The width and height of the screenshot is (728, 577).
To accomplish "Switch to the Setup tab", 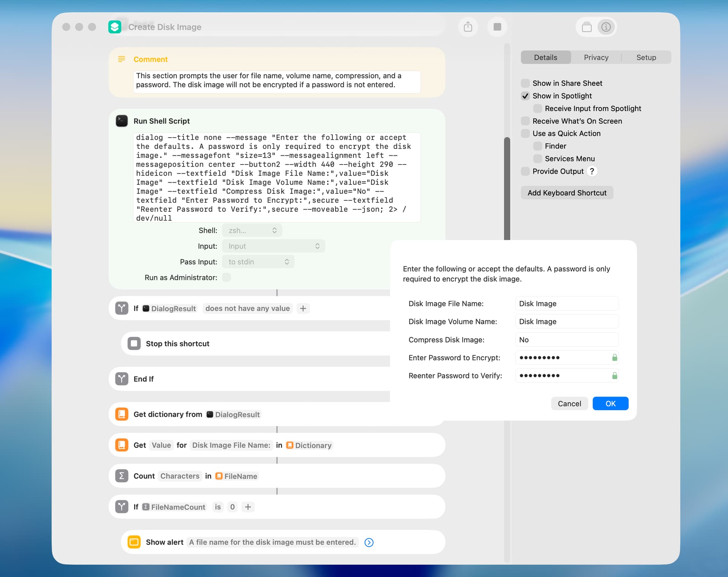I will point(646,58).
